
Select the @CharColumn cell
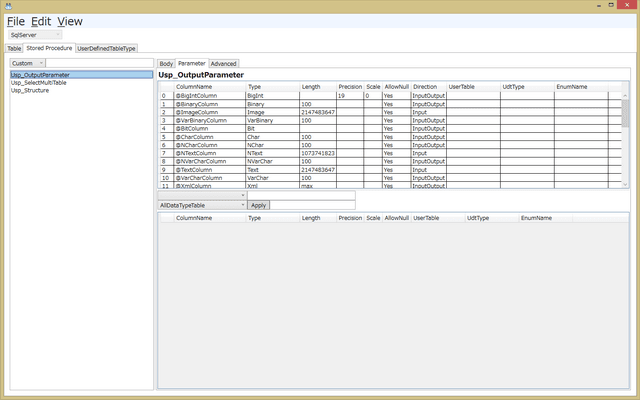click(x=210, y=137)
